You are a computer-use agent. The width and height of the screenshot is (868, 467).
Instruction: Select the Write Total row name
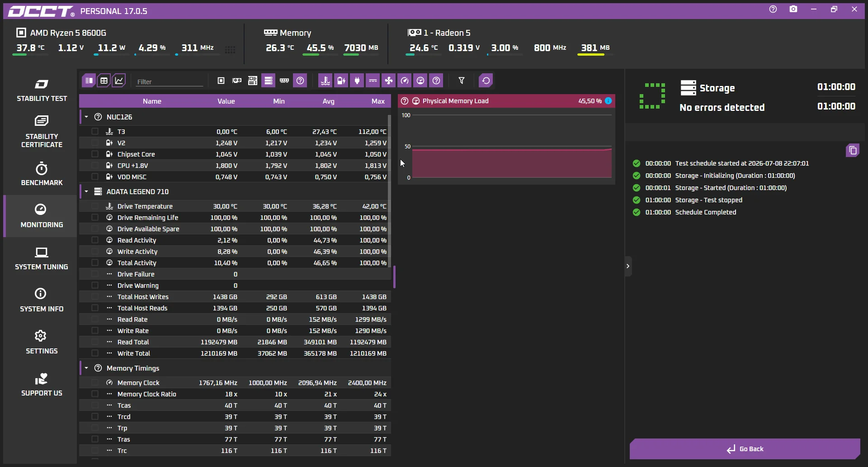pos(134,353)
